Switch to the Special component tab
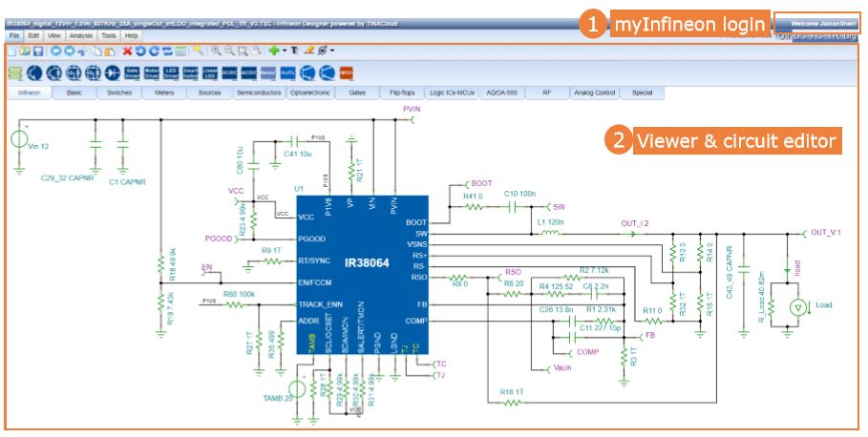The width and height of the screenshot is (868, 437). point(642,93)
